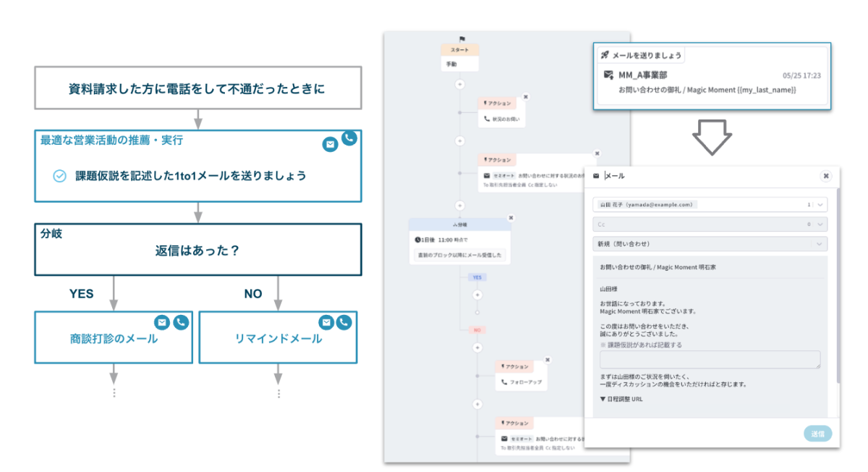
Task: Click the plus button under NO branch
Action: point(477,347)
